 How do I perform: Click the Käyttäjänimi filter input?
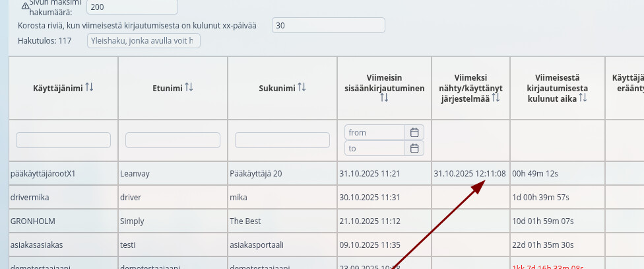coord(63,140)
